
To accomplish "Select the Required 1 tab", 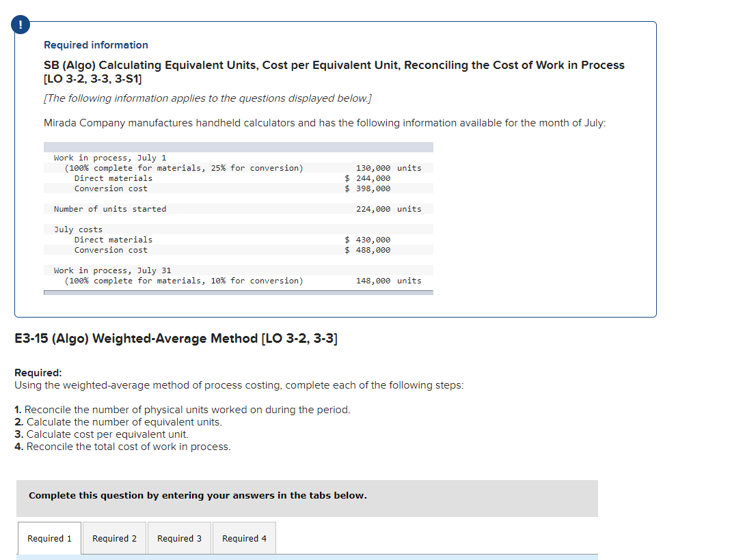I will [x=49, y=538].
